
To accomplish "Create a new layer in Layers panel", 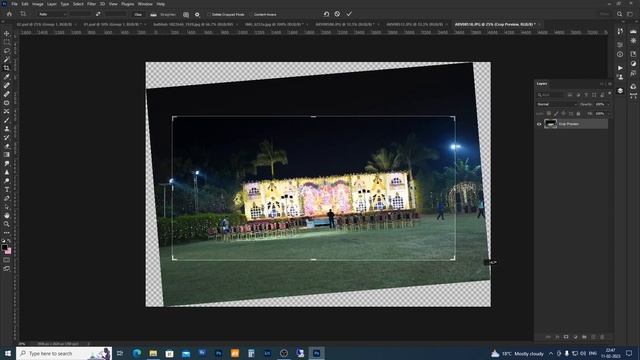I will click(x=593, y=337).
